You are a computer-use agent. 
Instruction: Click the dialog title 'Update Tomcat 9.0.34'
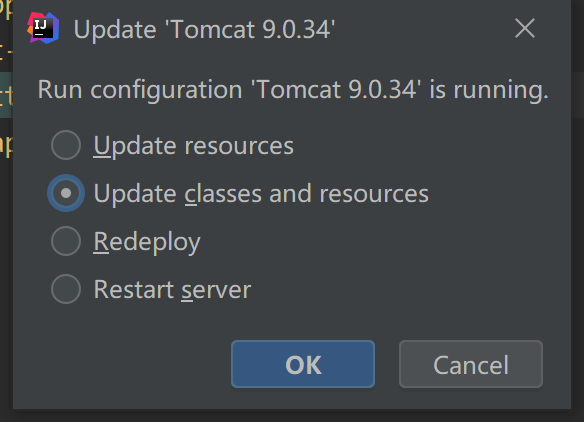tap(204, 29)
